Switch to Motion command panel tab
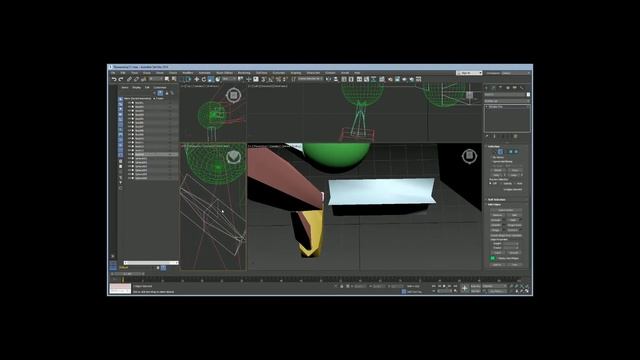The height and width of the screenshot is (360, 640). [x=508, y=87]
